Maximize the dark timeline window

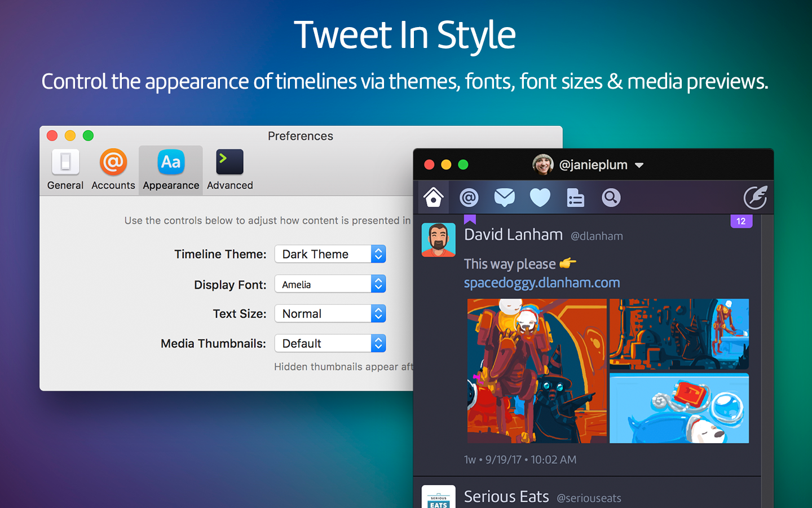[463, 165]
